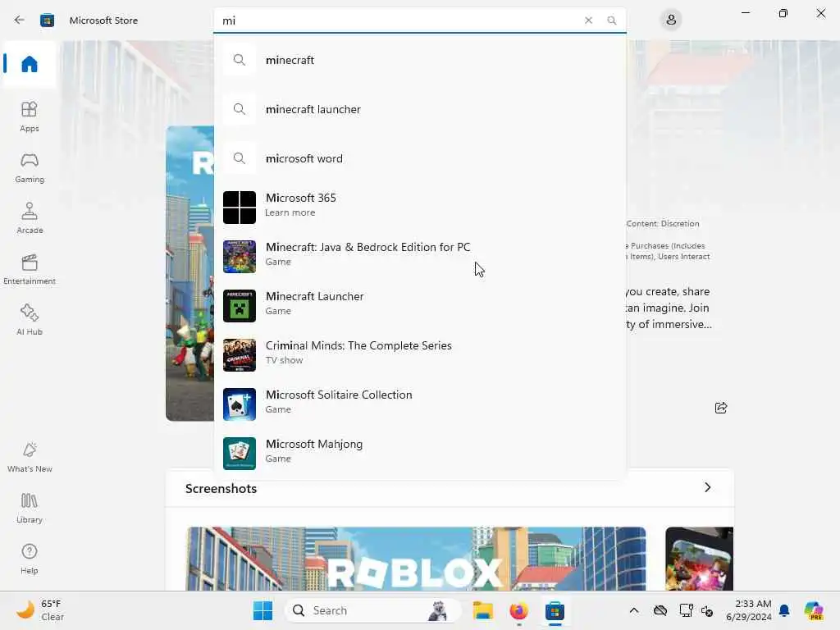Click the search magnifier button in search box
840x630 pixels.
coord(612,21)
